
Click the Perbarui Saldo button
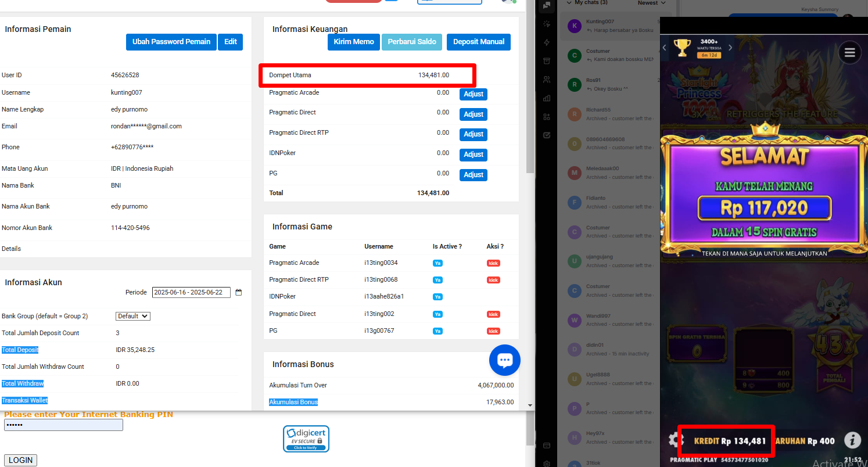[x=412, y=42]
